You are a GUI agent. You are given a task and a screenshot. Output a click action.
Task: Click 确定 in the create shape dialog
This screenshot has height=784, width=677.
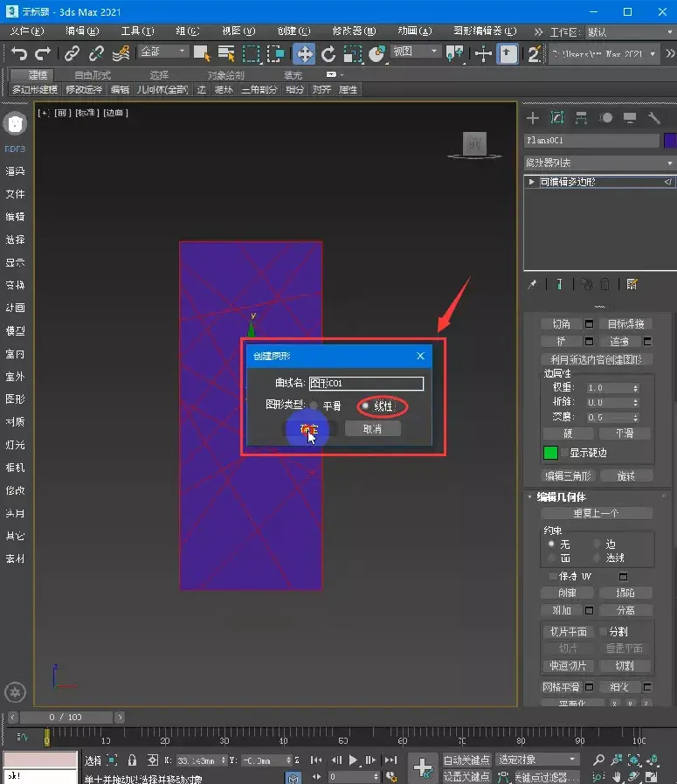click(x=309, y=428)
